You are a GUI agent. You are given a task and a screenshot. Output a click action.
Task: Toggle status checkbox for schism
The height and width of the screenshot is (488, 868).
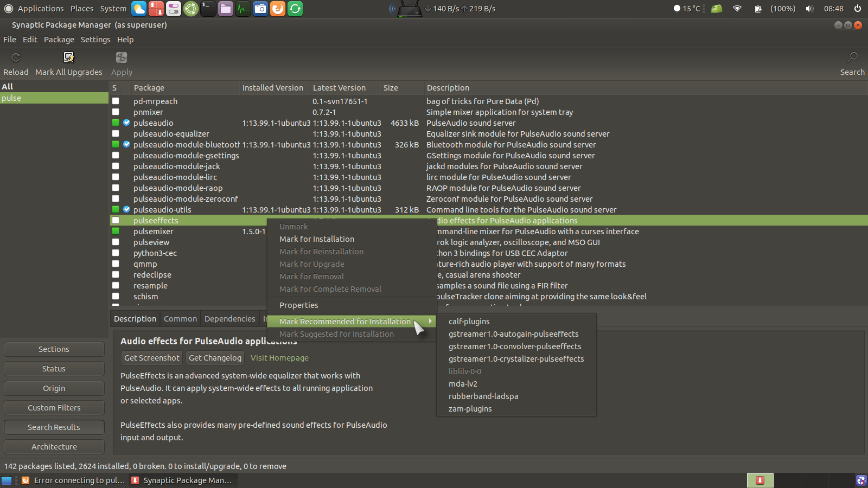click(116, 296)
